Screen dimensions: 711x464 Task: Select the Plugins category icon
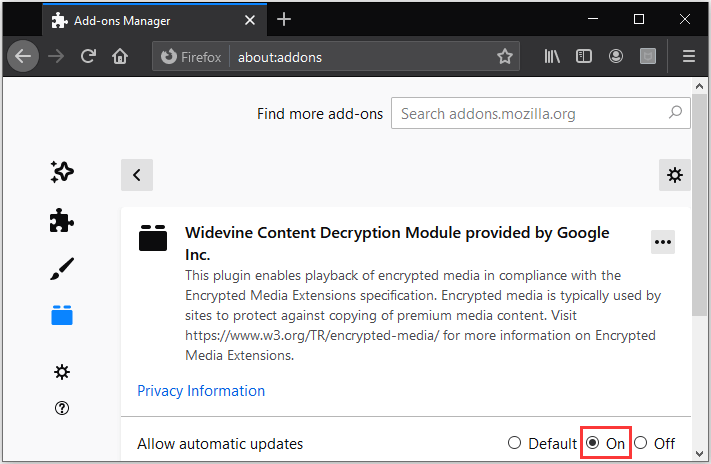tap(62, 316)
